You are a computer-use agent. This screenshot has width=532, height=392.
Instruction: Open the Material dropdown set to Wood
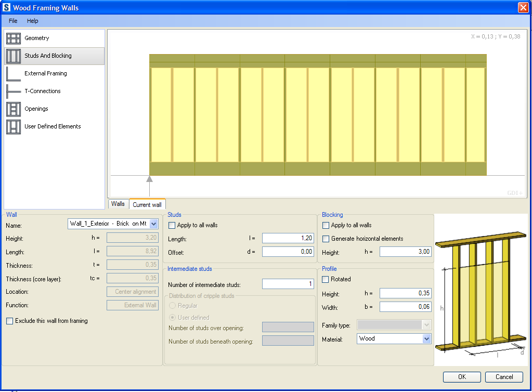[426, 339]
